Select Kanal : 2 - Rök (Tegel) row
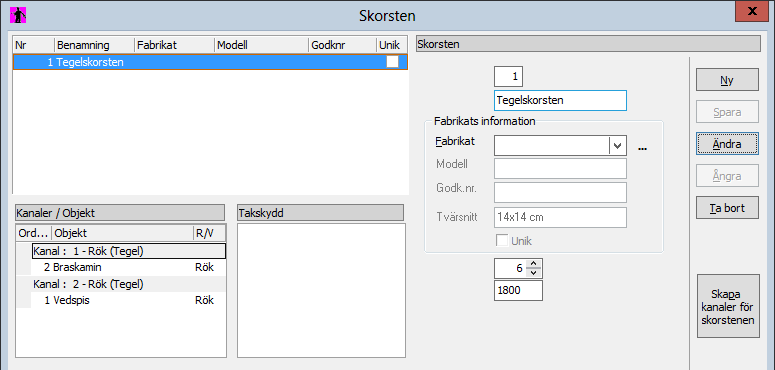Image resolution: width=775 pixels, height=370 pixels. tap(129, 285)
